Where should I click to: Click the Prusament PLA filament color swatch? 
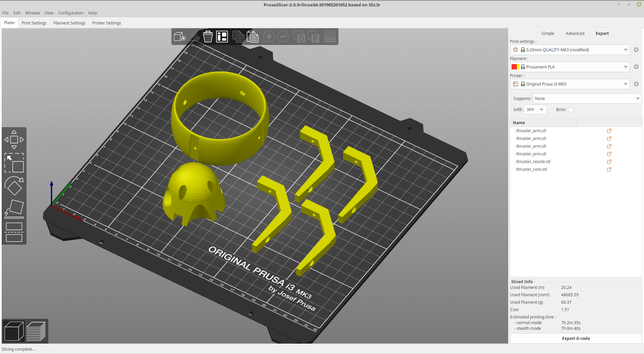(x=516, y=67)
